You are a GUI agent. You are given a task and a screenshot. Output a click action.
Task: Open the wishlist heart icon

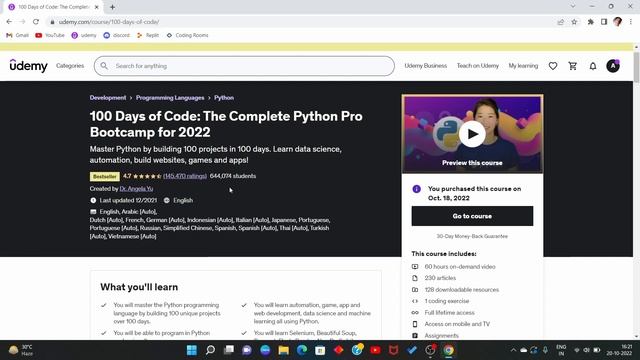tap(553, 66)
